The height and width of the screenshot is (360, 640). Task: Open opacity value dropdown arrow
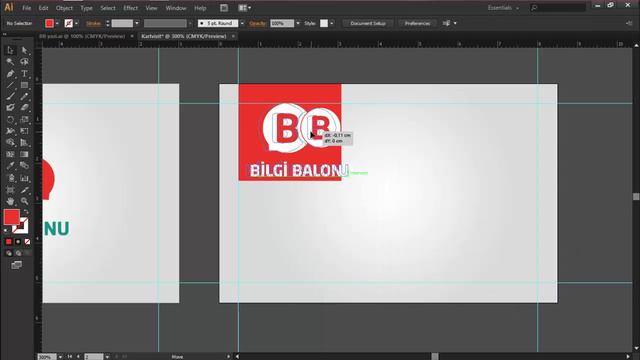298,23
